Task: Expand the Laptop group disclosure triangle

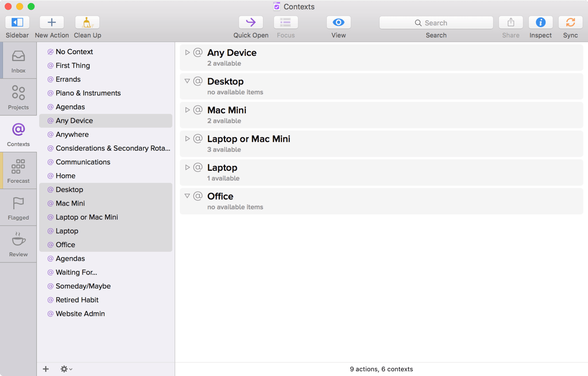Action: [187, 167]
